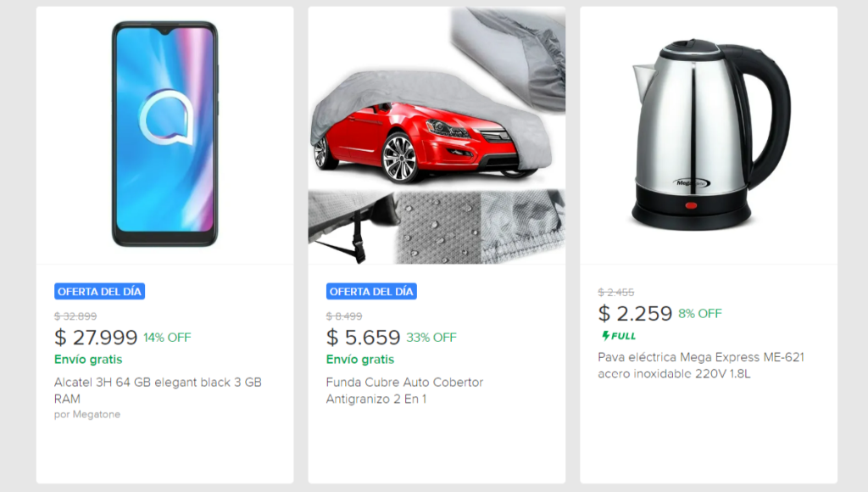
Task: Click the FULL lightning badge on kettle
Action: click(x=618, y=336)
